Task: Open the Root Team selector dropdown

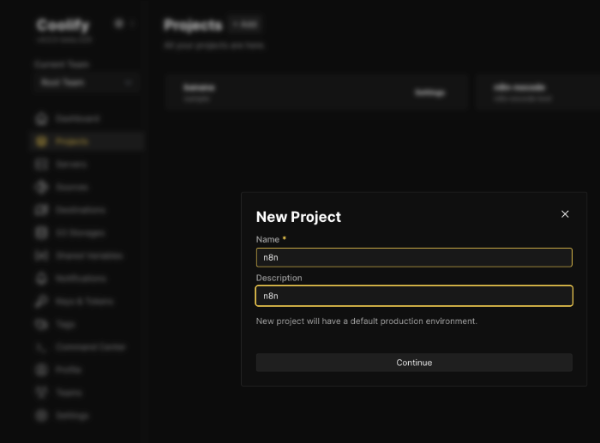Action: pyautogui.click(x=86, y=83)
